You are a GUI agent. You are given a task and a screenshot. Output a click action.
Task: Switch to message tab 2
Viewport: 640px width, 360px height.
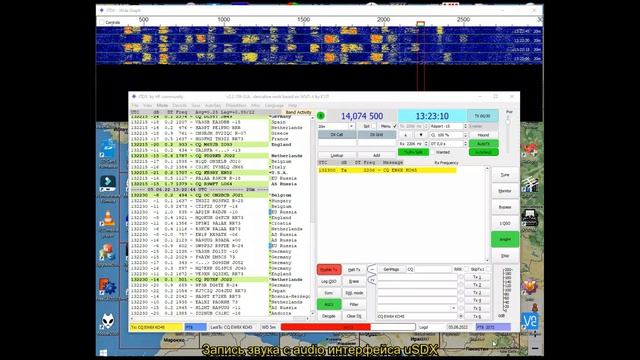[371, 279]
